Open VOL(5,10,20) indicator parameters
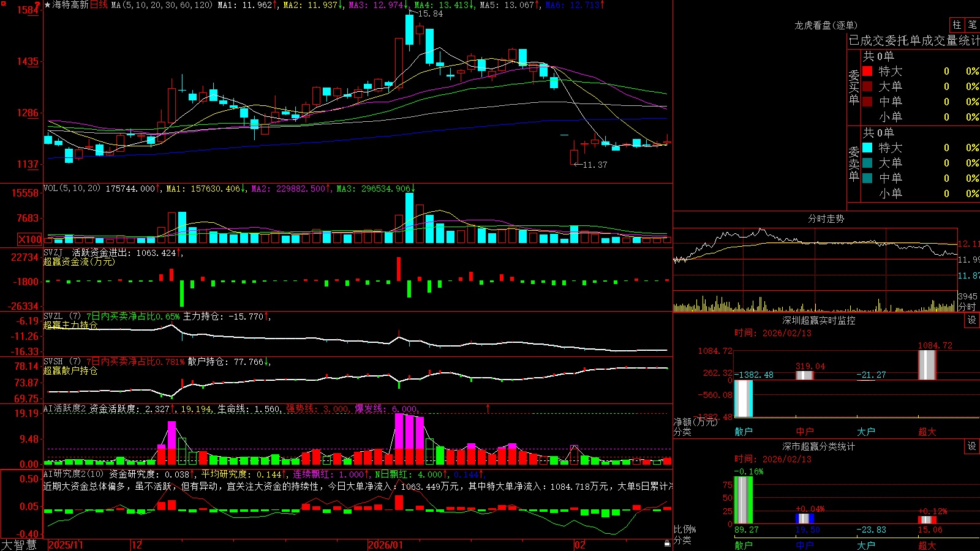 [x=72, y=189]
